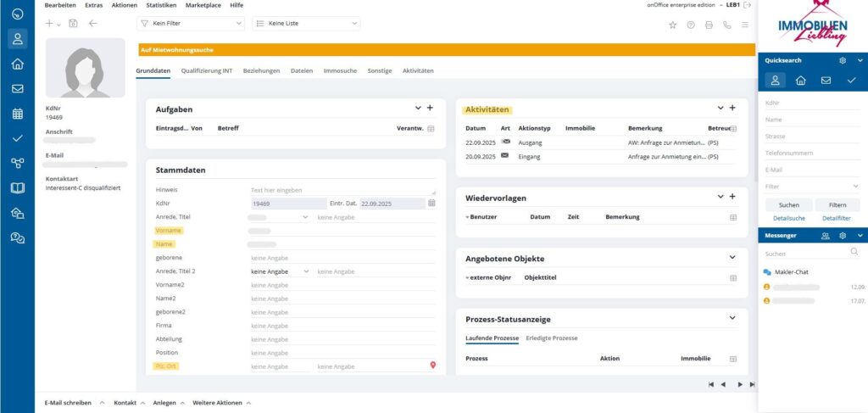This screenshot has height=413, width=868.
Task: Add new entry to Aktivitäten with plus
Action: coord(732,109)
